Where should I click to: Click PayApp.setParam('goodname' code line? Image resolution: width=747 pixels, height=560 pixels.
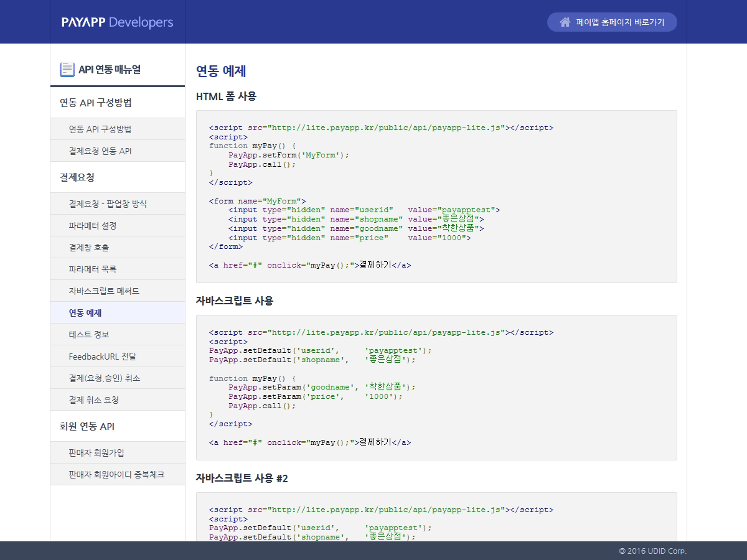click(x=322, y=387)
